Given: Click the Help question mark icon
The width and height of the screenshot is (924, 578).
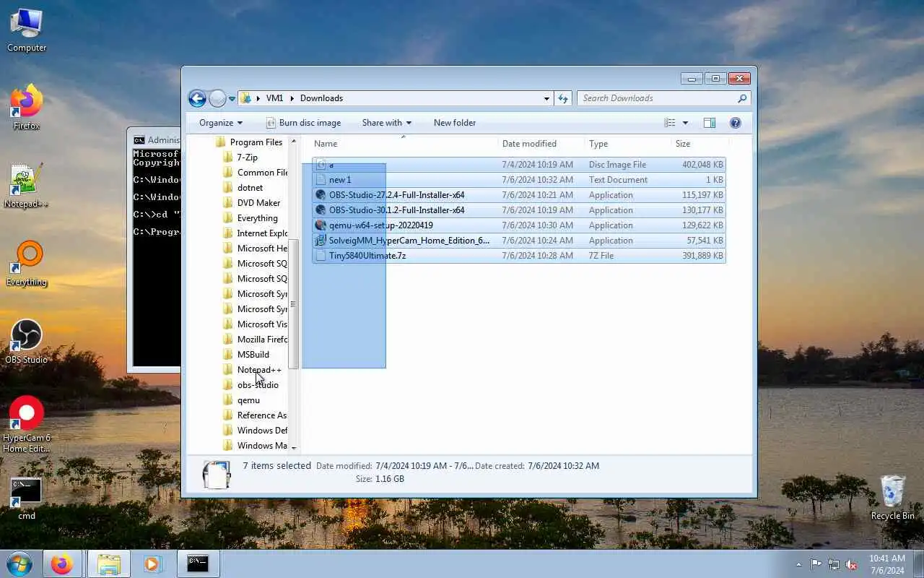Looking at the screenshot, I should 735,123.
